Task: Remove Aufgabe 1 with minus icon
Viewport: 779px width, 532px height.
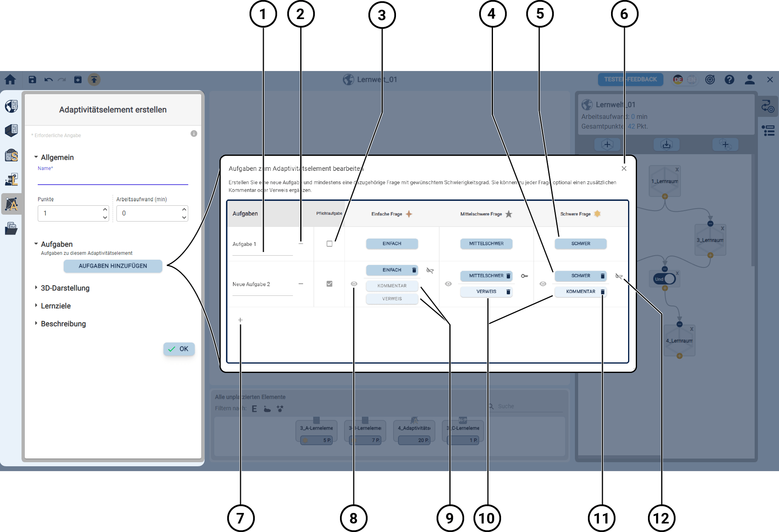Action: [301, 243]
